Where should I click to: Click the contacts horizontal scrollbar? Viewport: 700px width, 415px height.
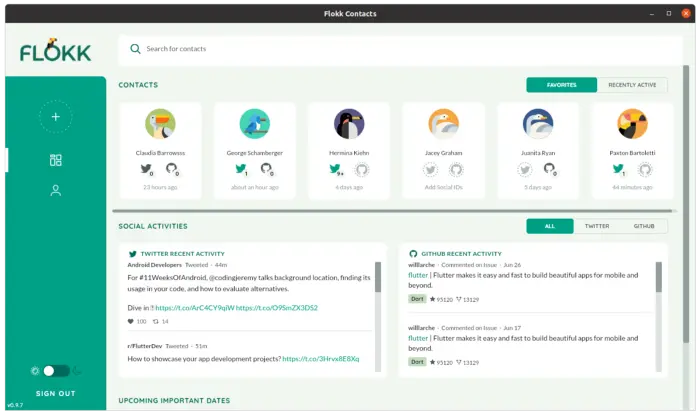[393, 211]
